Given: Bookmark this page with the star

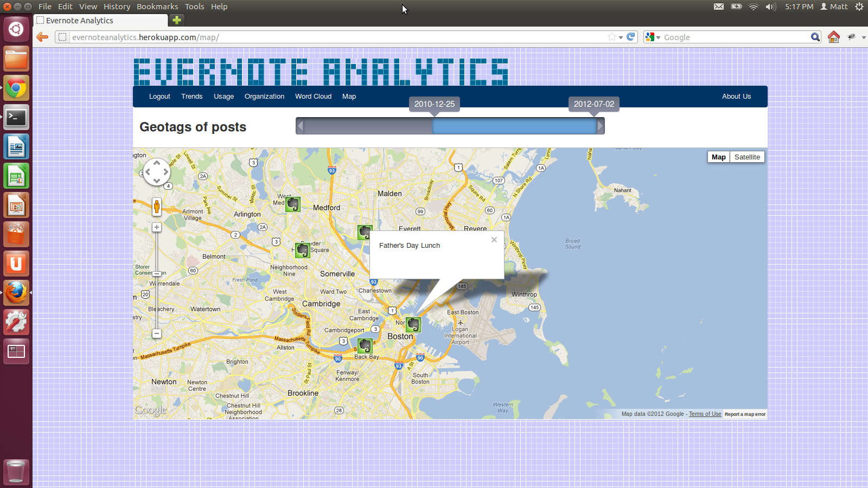Looking at the screenshot, I should [612, 37].
